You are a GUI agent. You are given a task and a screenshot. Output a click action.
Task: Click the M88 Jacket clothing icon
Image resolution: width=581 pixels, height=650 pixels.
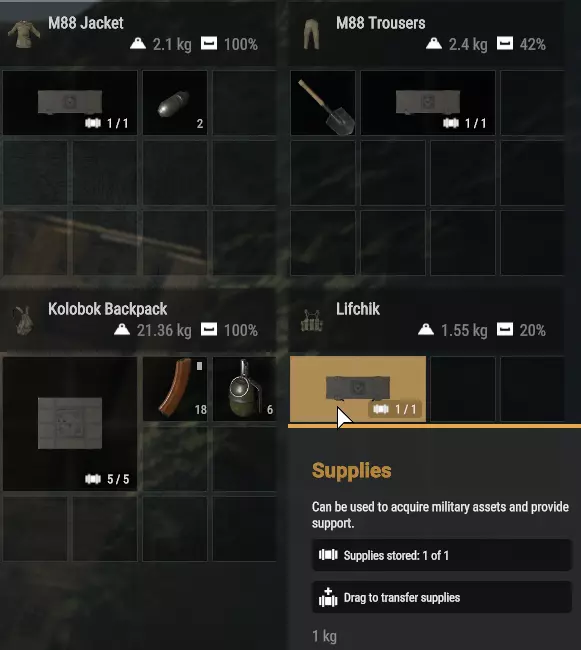click(x=24, y=34)
